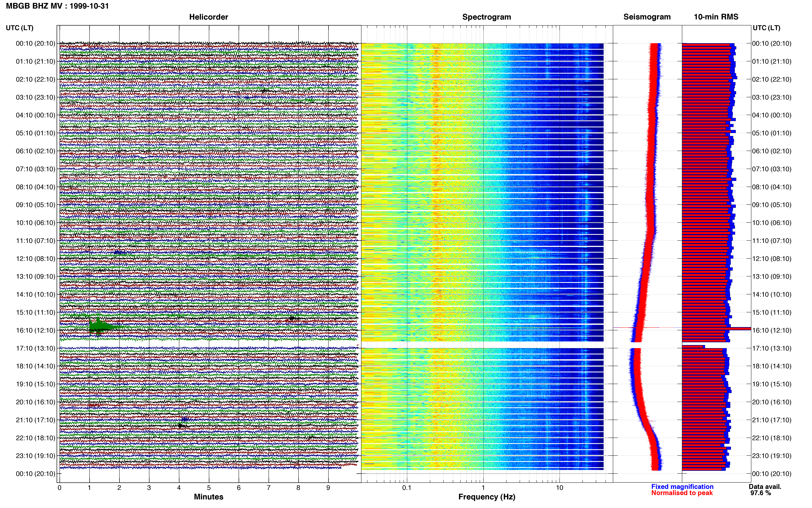The height and width of the screenshot is (508, 812).
Task: Click right-side time label 17:10 (13:10)
Action: pyautogui.click(x=772, y=348)
